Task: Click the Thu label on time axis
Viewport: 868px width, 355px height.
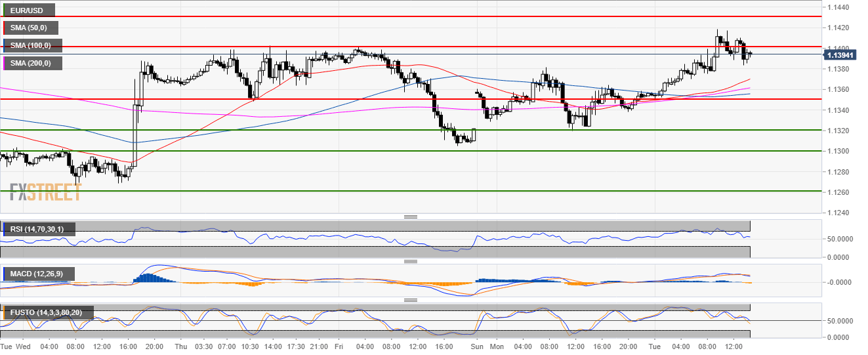Action: (x=182, y=346)
